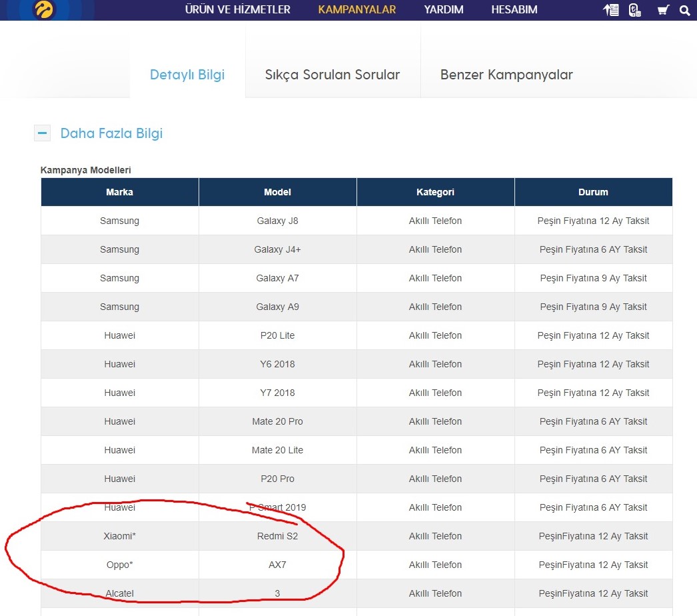Viewport: 697px width, 616px height.
Task: Open the YARDIM menu
Action: tap(444, 9)
